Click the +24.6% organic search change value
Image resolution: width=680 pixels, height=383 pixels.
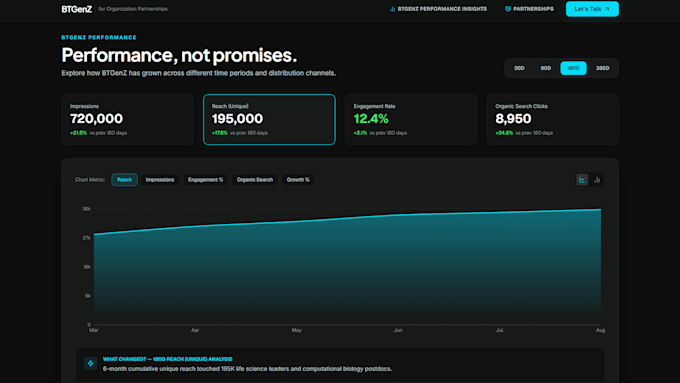[x=504, y=133]
